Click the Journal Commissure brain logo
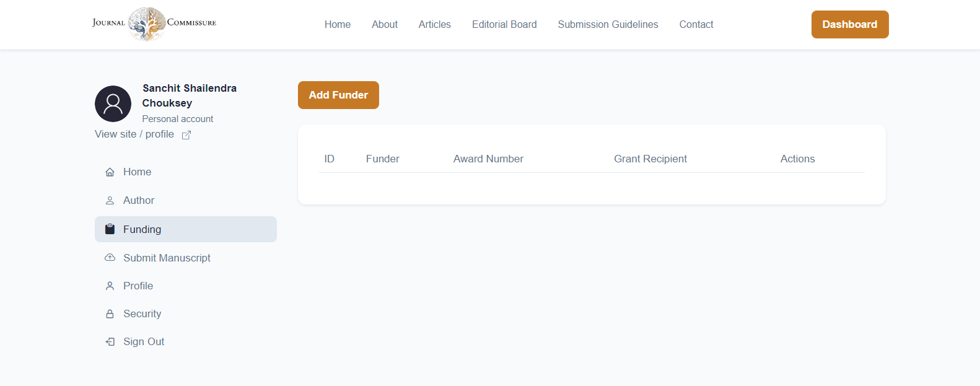Screen dimensions: 980x386 point(147,24)
